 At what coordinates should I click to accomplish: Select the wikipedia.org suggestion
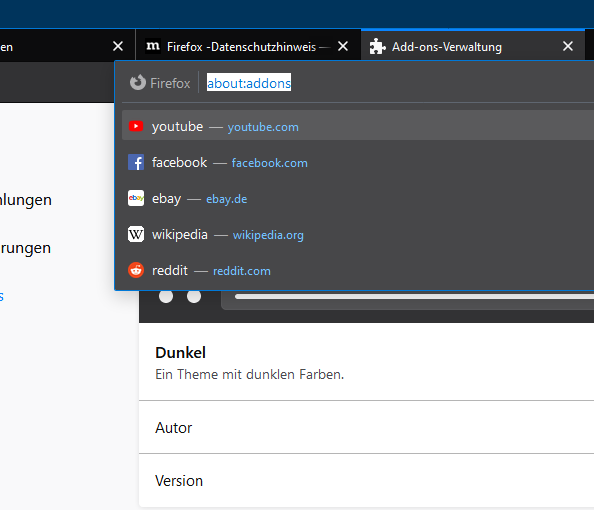[x=358, y=234]
